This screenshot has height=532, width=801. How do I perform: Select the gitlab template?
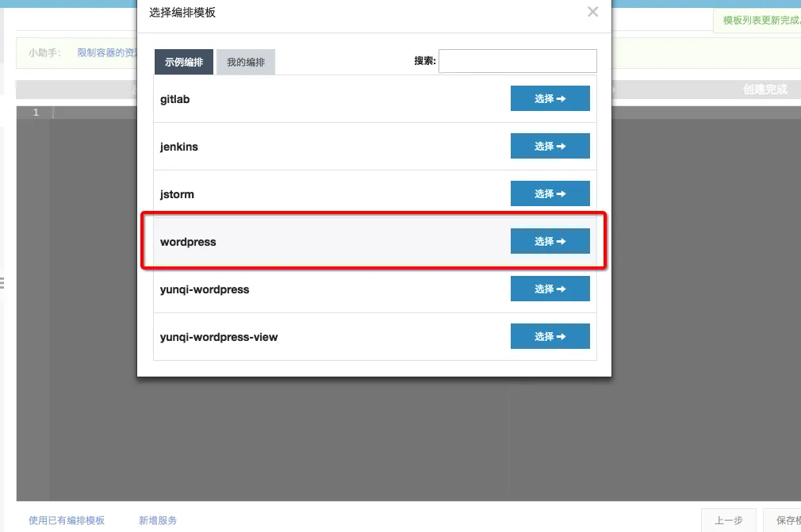tap(550, 98)
